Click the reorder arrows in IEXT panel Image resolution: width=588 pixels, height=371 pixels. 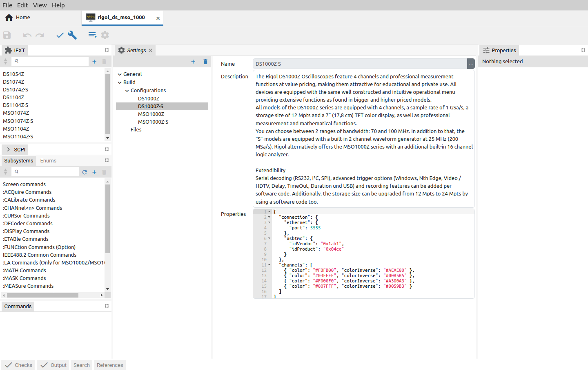point(5,62)
